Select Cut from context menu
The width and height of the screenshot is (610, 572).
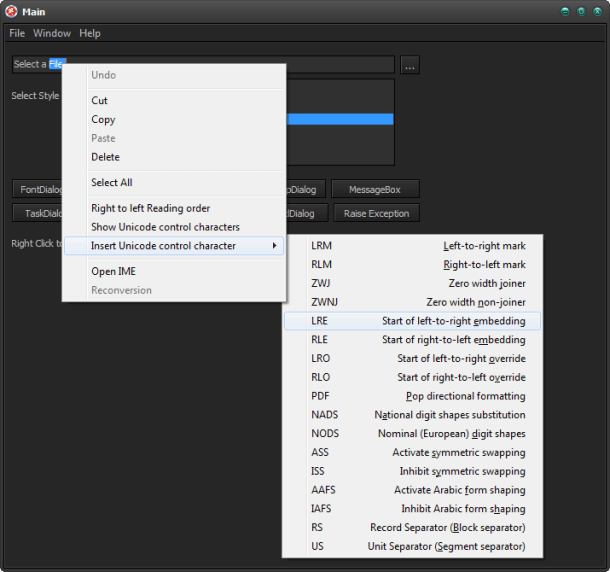(x=100, y=100)
